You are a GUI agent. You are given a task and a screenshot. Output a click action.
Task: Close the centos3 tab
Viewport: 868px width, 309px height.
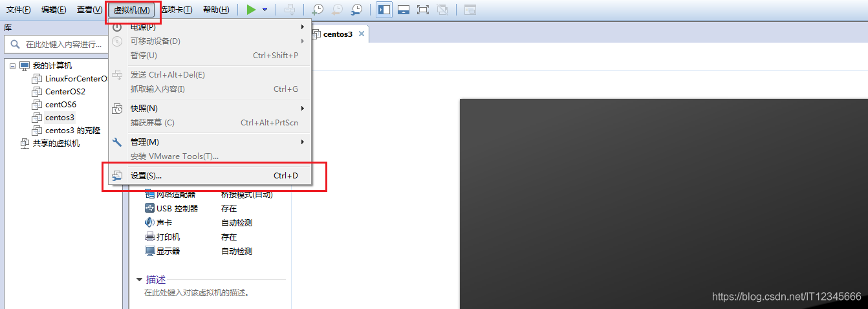361,34
